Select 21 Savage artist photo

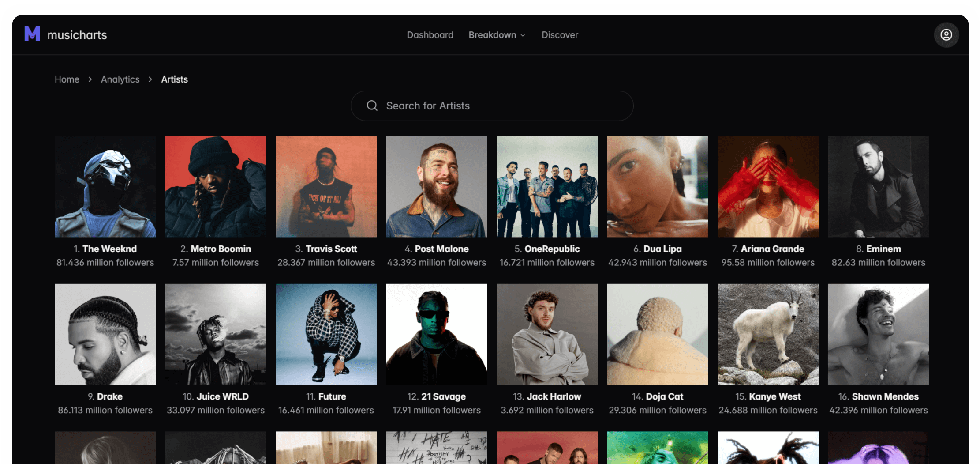[437, 334]
